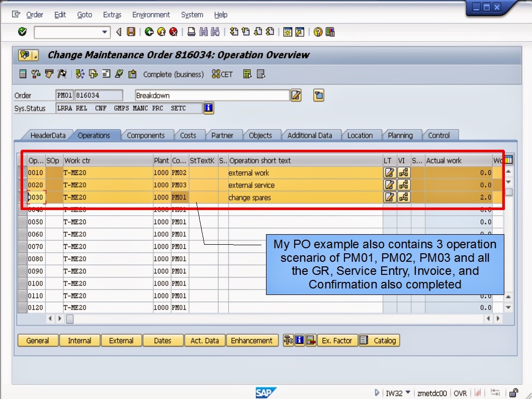532x399 pixels.
Task: Click the relationship icon for operation 0020
Action: [x=403, y=185]
